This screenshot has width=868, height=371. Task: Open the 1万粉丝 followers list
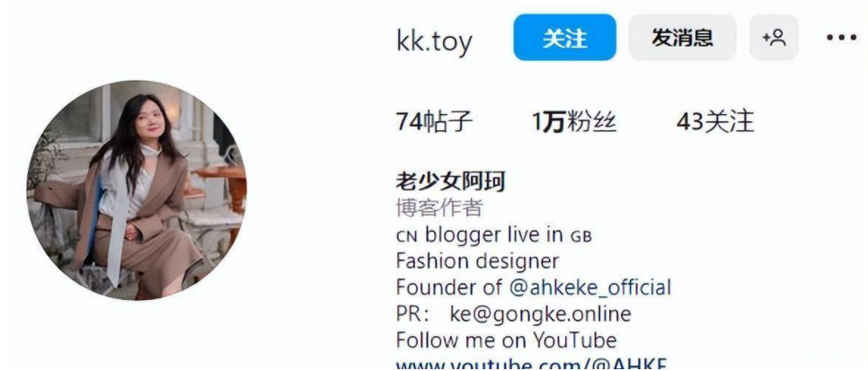pyautogui.click(x=574, y=122)
